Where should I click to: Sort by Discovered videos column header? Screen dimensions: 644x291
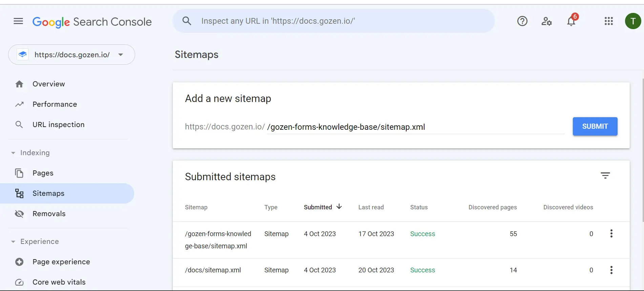tap(568, 207)
